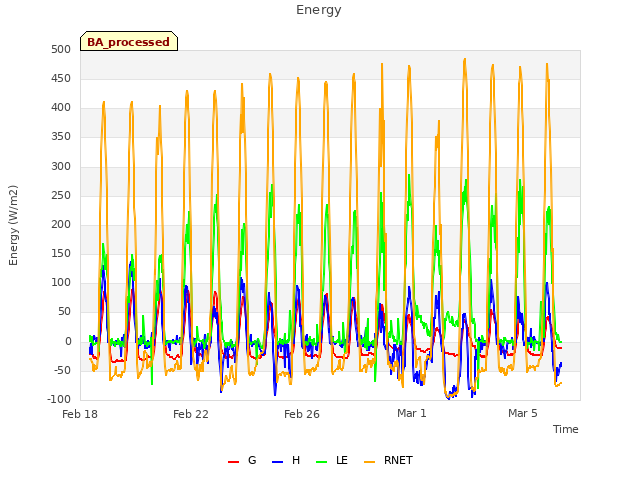Viewport: 640px width, 480px height.
Task: Click the 200 y-axis tick label
Action: click(x=61, y=224)
